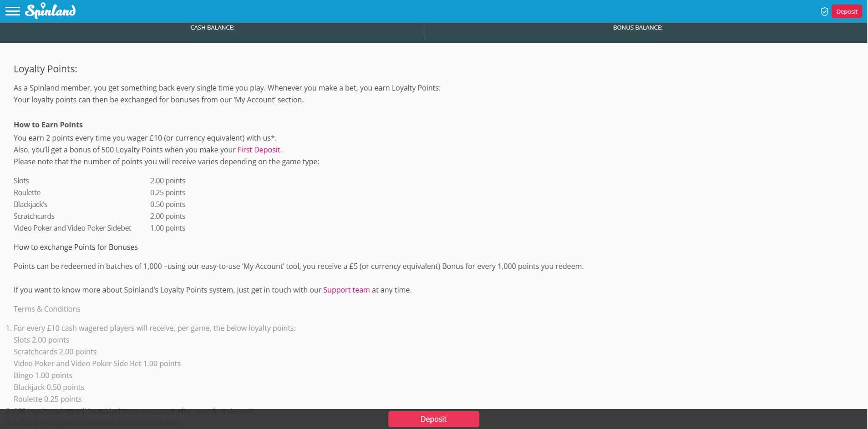This screenshot has height=429, width=868.
Task: Click How to exchange Points for Bonuses heading
Action: point(76,247)
